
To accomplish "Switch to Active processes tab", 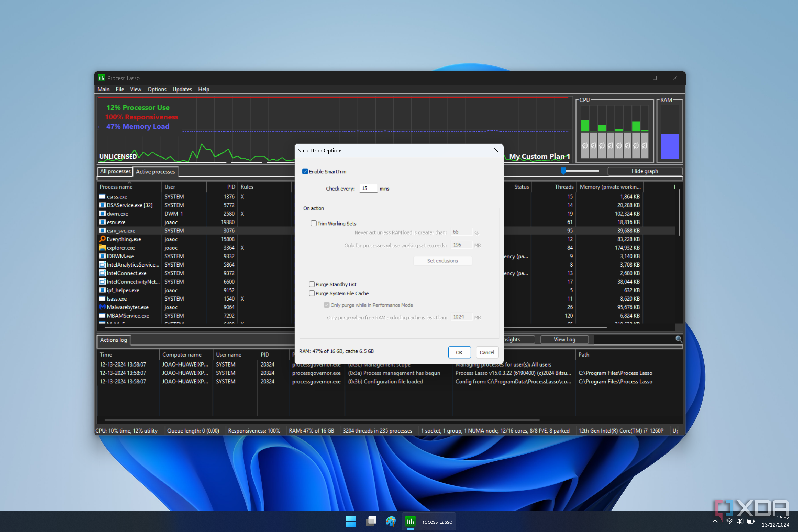I will click(156, 172).
